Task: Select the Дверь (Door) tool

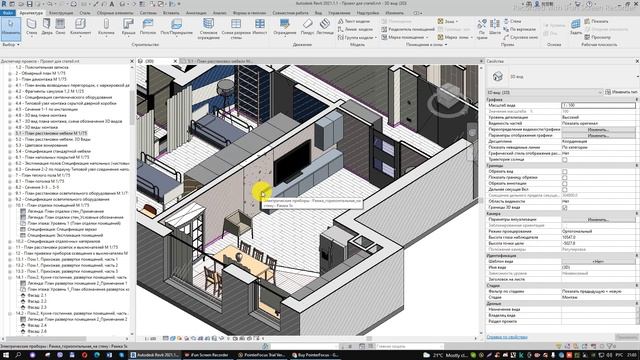Action: [47, 27]
